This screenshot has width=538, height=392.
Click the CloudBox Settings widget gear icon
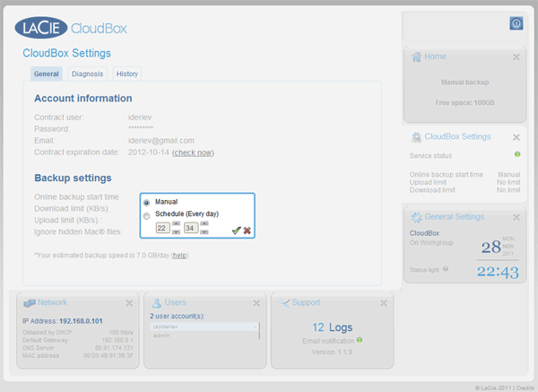point(416,137)
